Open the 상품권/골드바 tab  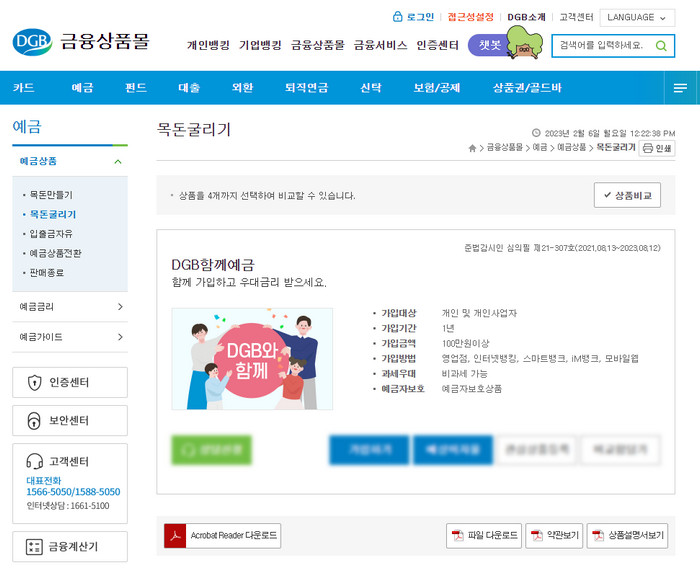click(x=527, y=88)
